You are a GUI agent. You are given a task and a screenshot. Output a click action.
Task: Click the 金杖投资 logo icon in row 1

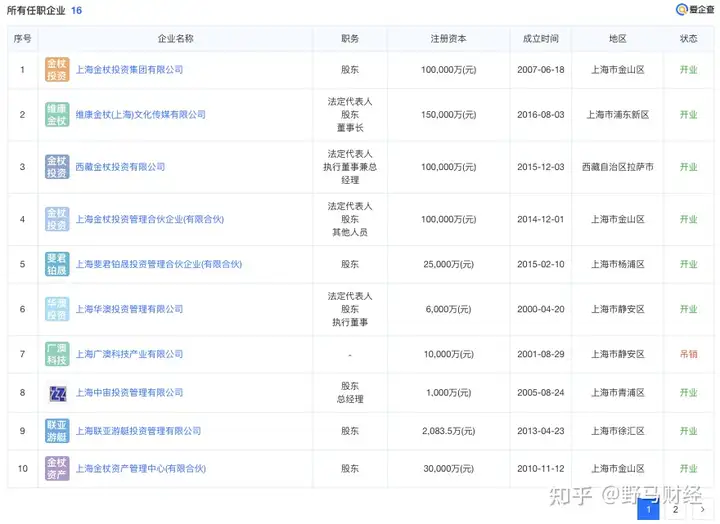pyautogui.click(x=57, y=70)
